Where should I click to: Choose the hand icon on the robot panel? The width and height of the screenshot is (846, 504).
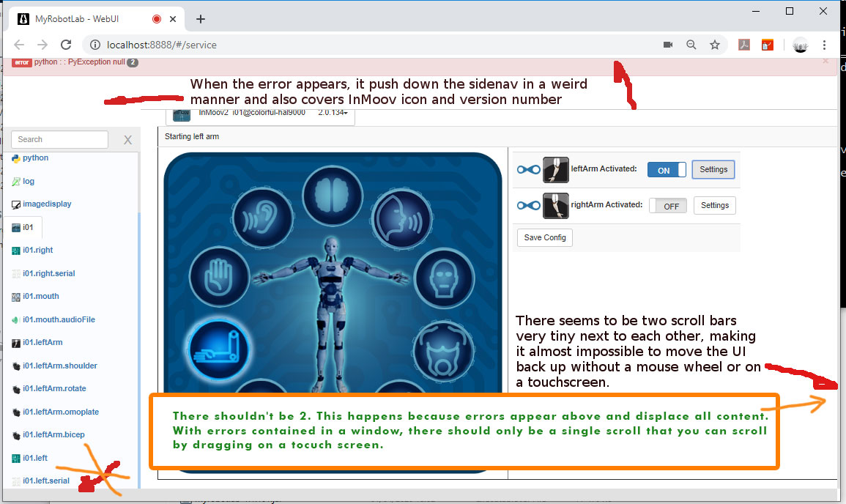219,278
